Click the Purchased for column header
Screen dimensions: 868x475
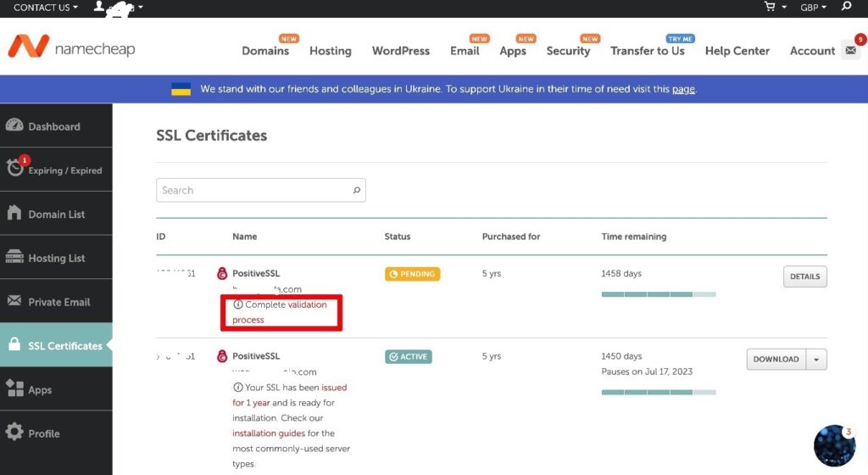511,237
